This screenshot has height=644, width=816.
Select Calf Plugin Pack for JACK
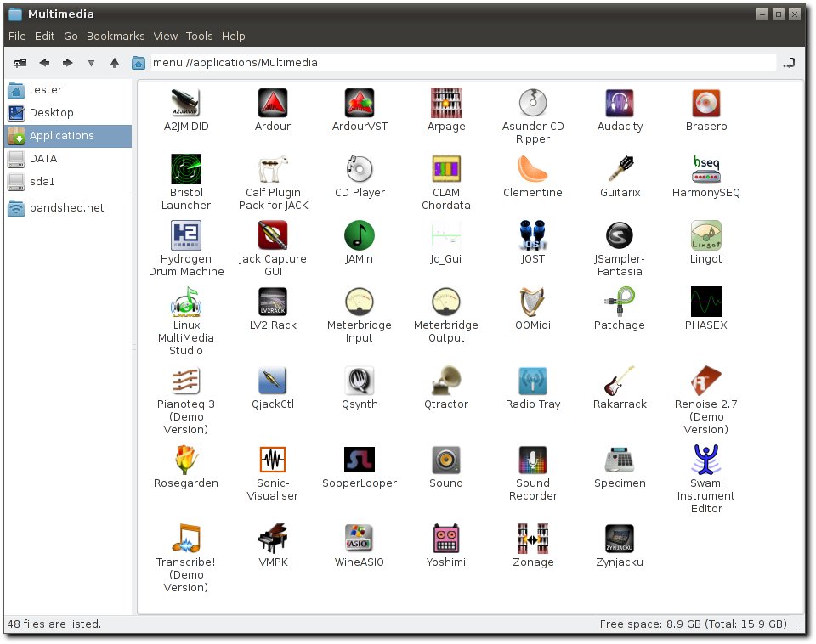click(x=273, y=169)
